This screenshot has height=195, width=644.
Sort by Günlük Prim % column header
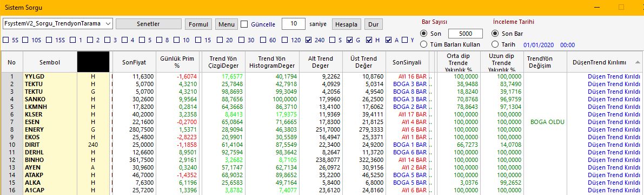(177, 62)
